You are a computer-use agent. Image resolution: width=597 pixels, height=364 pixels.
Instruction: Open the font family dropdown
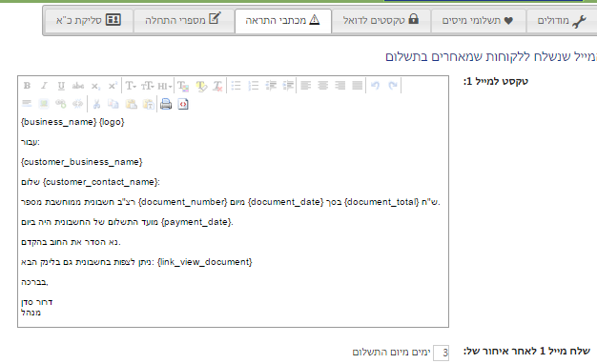point(131,86)
